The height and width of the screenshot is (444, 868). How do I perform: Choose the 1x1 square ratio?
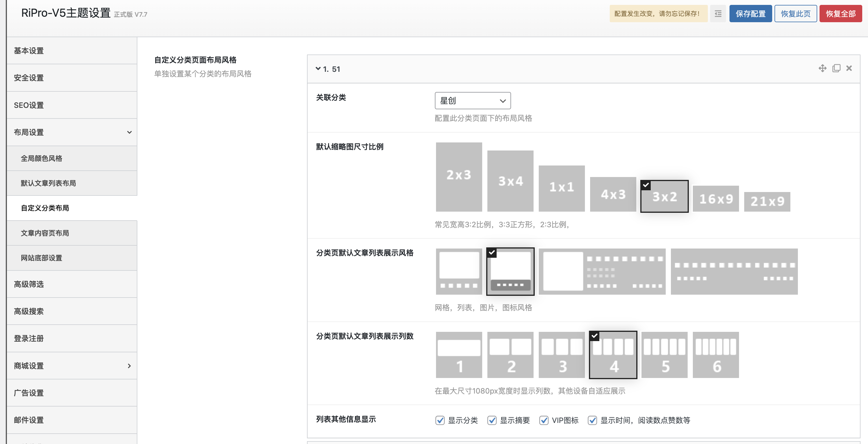point(561,188)
